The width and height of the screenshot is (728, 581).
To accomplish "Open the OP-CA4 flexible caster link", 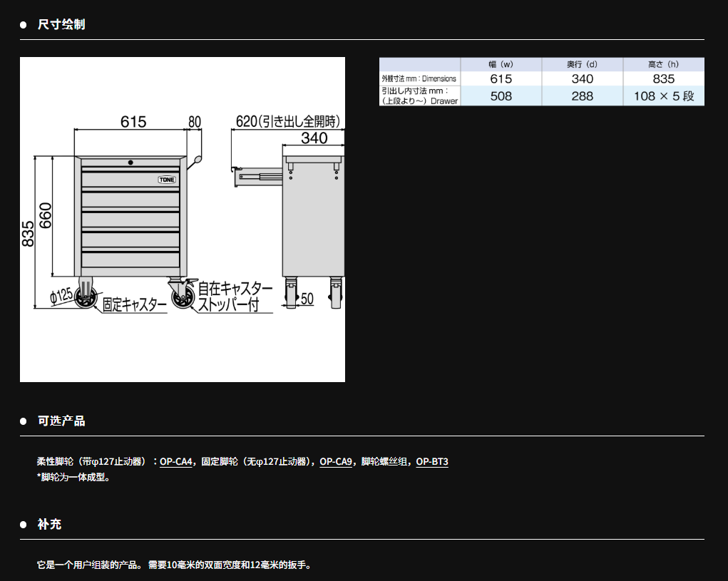I will point(175,462).
